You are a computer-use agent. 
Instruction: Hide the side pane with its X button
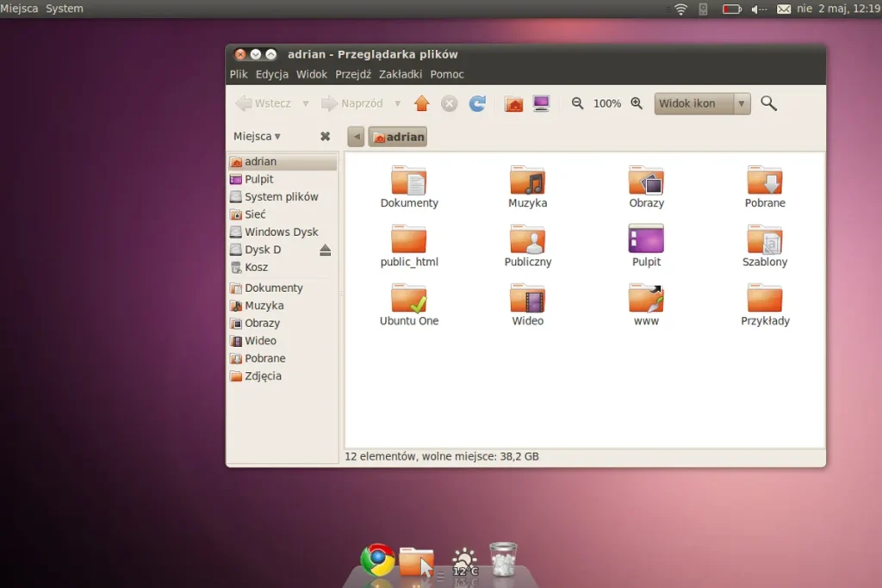pyautogui.click(x=323, y=136)
